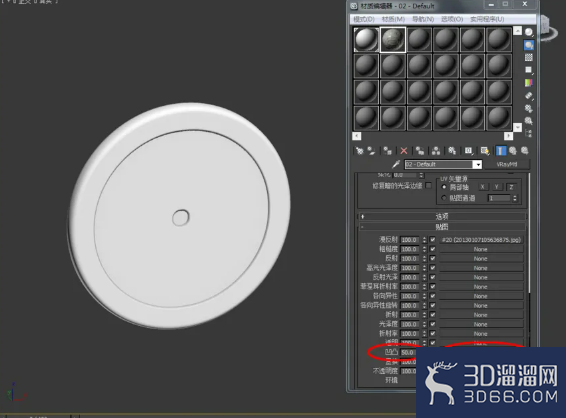Open Material Editor Options icon

click(529, 108)
